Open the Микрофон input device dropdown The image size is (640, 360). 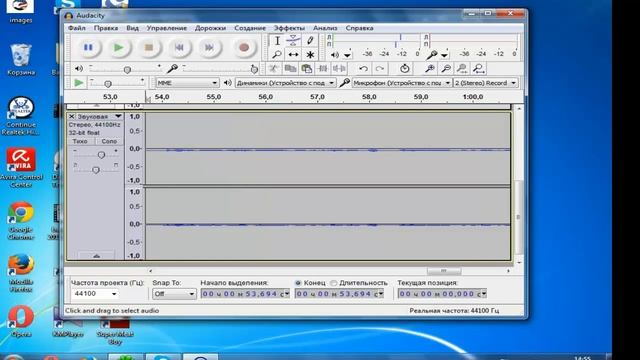tap(402, 83)
